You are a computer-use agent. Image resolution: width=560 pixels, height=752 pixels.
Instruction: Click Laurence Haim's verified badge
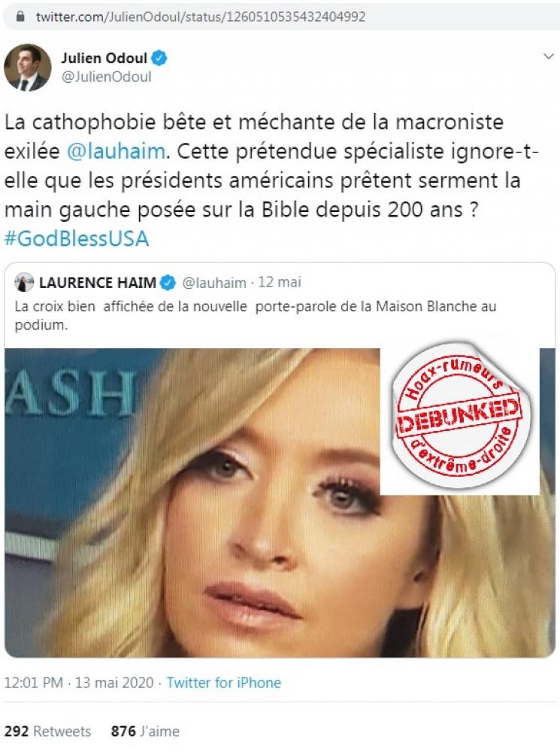coord(168,283)
